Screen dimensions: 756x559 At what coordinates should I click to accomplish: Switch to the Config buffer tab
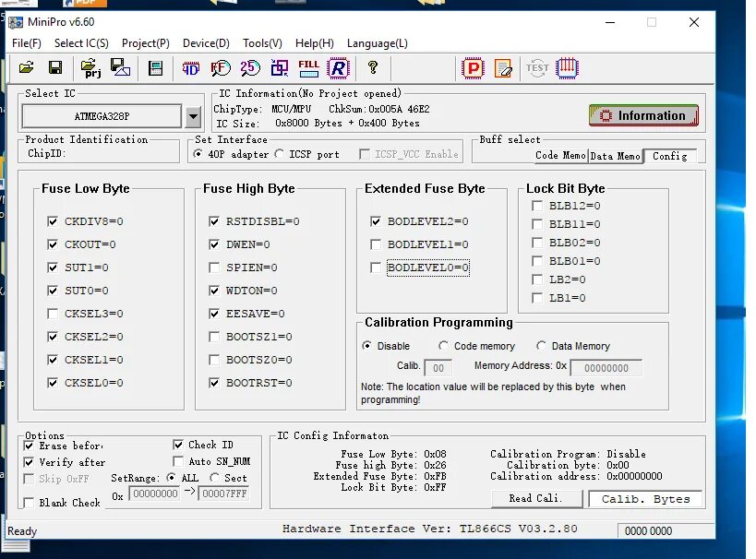point(670,156)
